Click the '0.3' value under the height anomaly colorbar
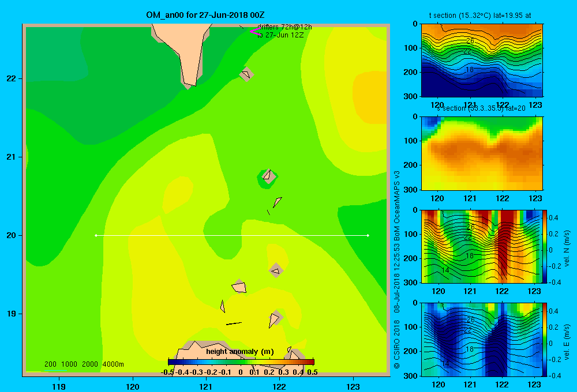This screenshot has height=392, width=577. tap(283, 372)
